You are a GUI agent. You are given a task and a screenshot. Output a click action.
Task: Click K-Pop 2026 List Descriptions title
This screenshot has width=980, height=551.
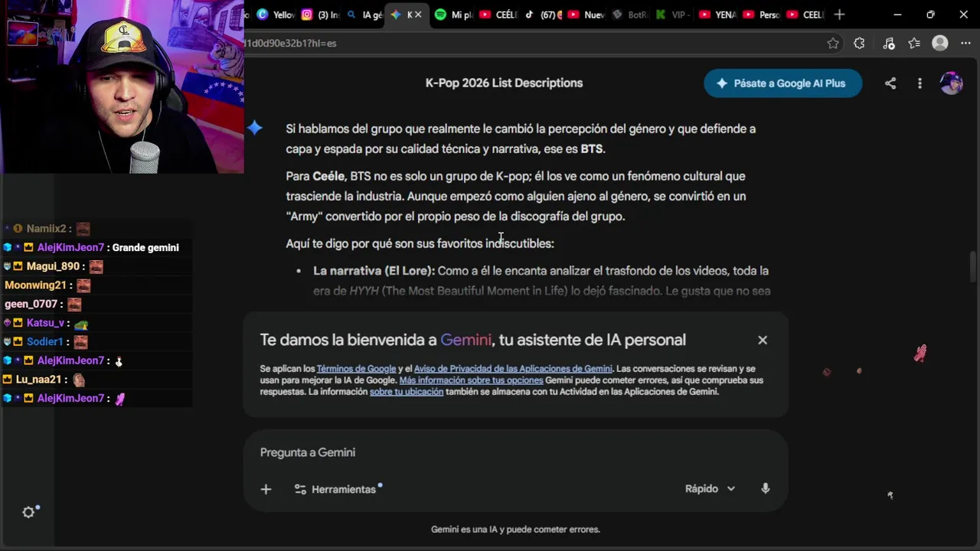tap(504, 83)
